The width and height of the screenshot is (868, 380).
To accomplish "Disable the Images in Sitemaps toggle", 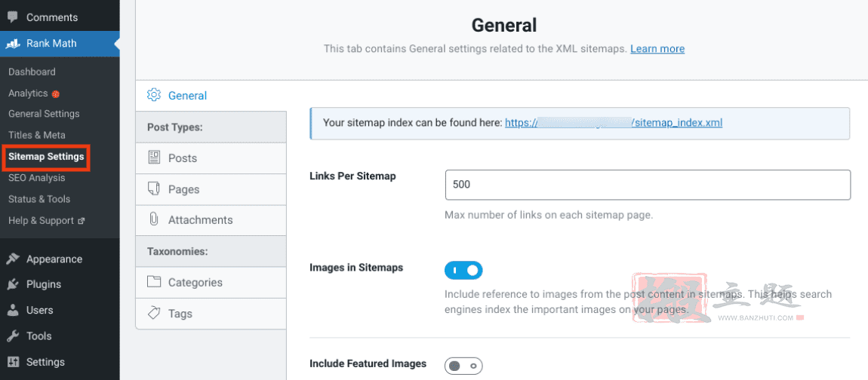I will pos(463,271).
